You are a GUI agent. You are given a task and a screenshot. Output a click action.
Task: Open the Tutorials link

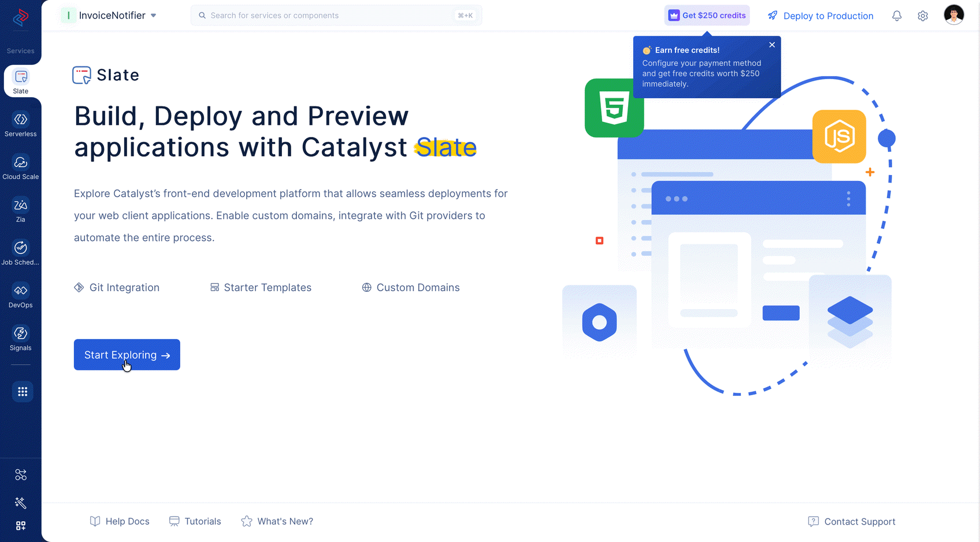[x=195, y=521]
